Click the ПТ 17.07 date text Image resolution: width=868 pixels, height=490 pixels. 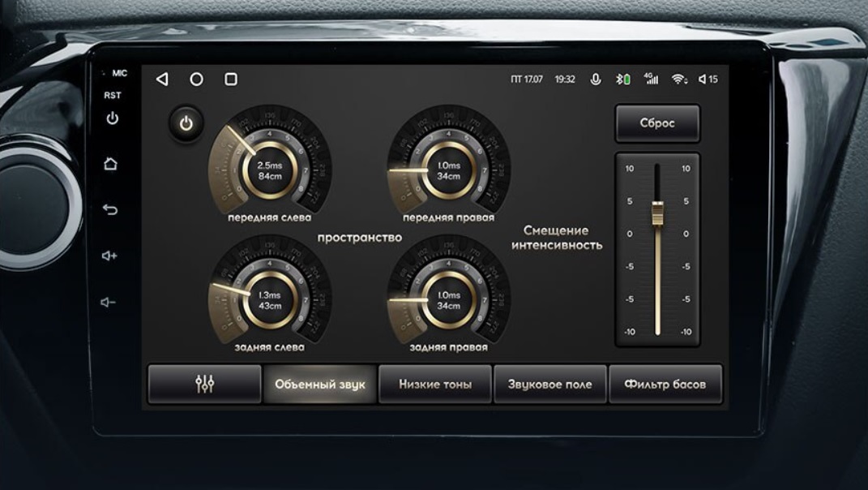(527, 80)
